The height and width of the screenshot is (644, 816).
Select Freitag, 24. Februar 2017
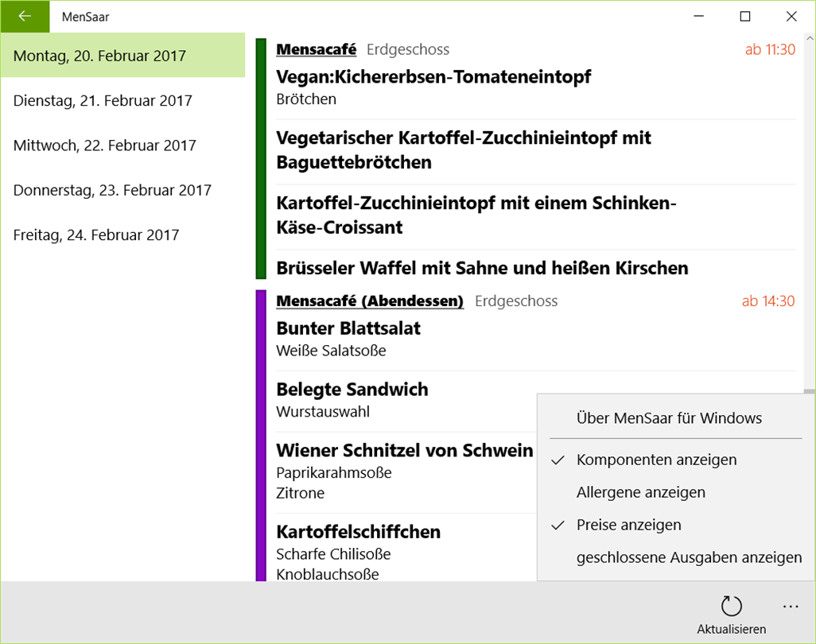coord(96,235)
